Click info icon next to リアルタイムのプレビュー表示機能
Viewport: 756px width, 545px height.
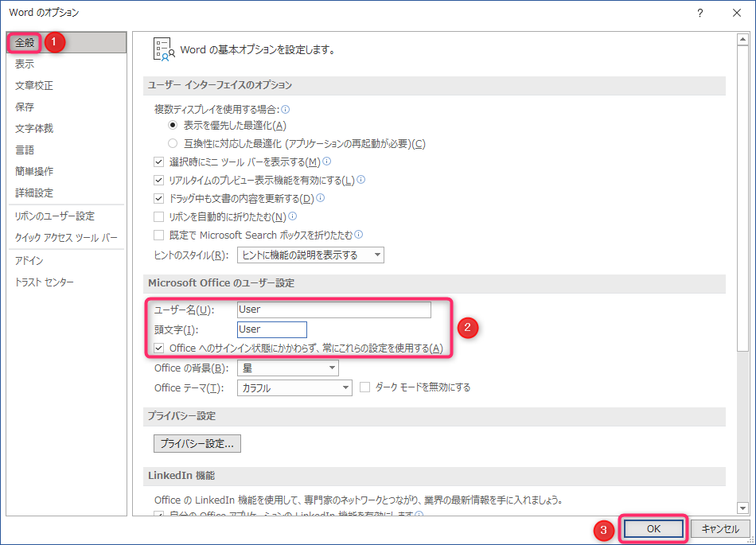[x=360, y=180]
